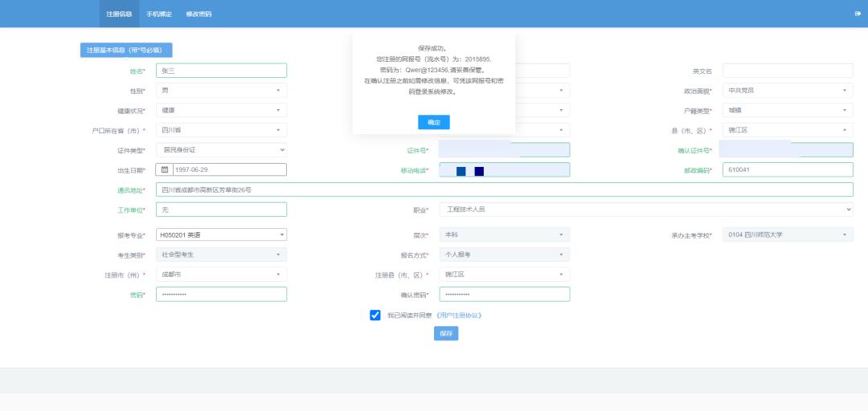Expand the 户籍类型 dropdown
This screenshot has width=868, height=411.
tap(787, 110)
